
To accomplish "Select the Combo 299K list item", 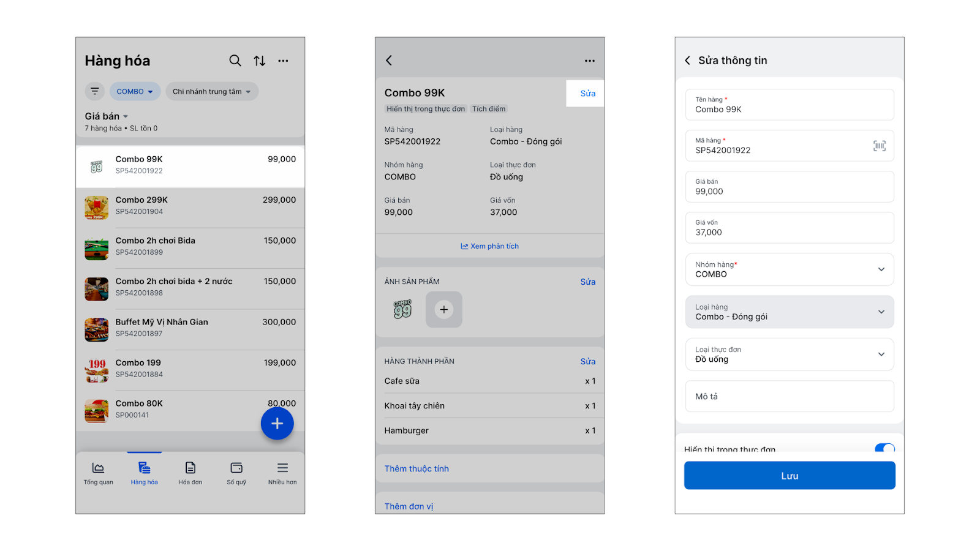I will [x=190, y=207].
